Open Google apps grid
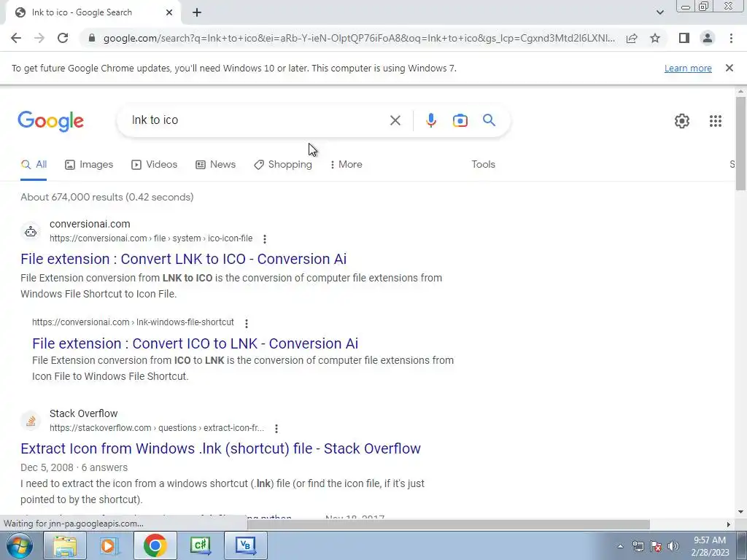 pos(715,121)
